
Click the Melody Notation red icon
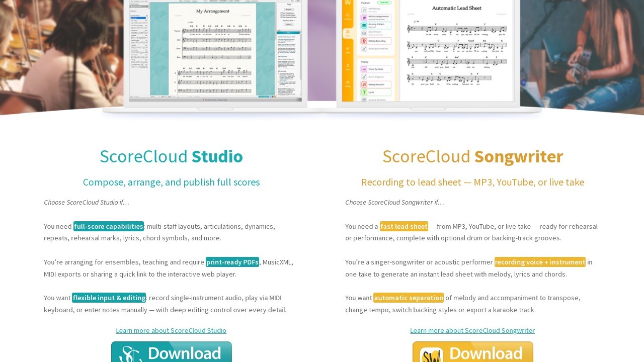[364, 84]
